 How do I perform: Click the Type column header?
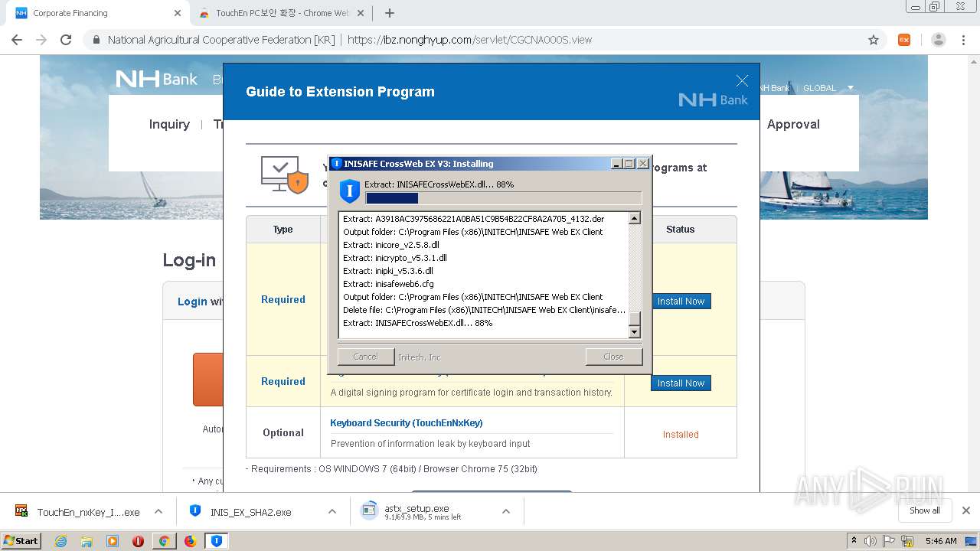283,230
